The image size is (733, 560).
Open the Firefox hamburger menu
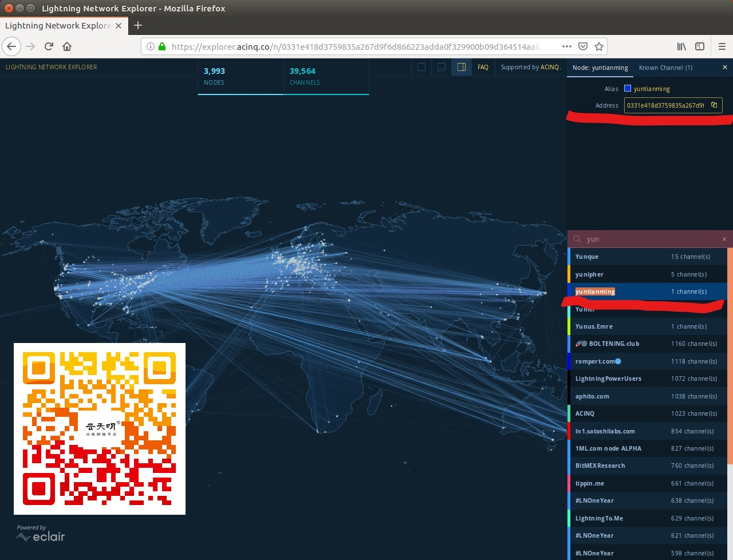pos(722,46)
